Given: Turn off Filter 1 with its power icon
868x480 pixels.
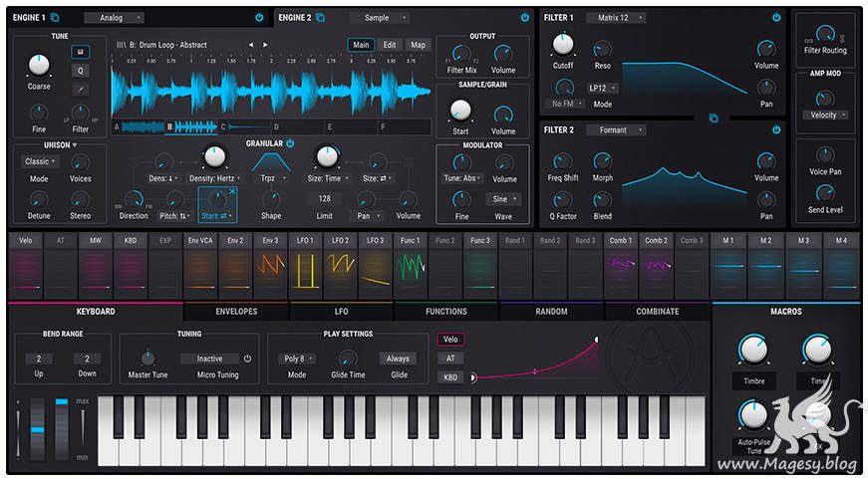Looking at the screenshot, I should [x=776, y=18].
